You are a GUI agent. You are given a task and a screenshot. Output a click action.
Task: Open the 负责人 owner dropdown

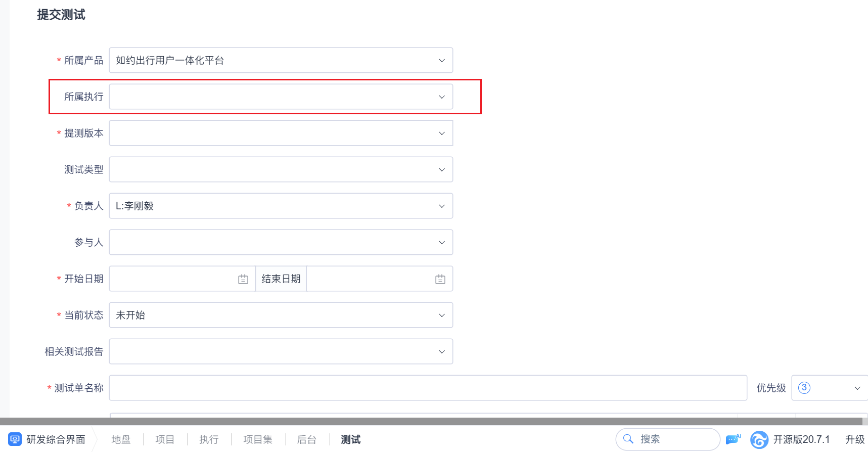coord(281,206)
